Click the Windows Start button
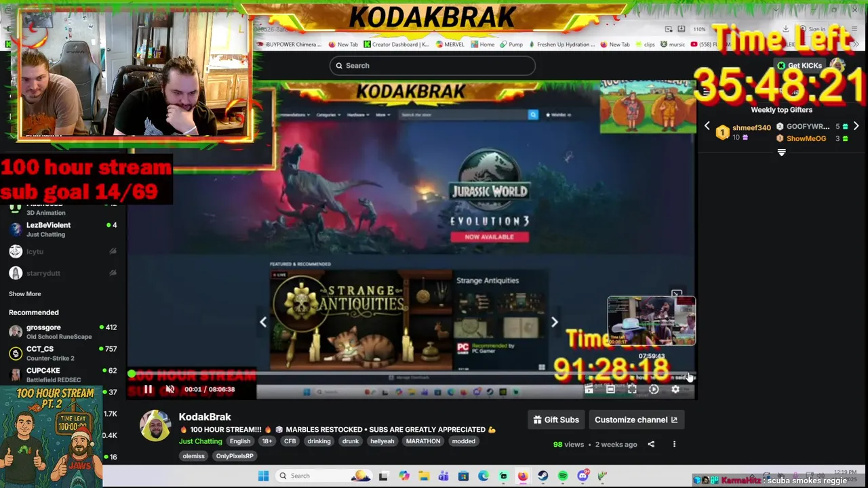 click(263, 476)
